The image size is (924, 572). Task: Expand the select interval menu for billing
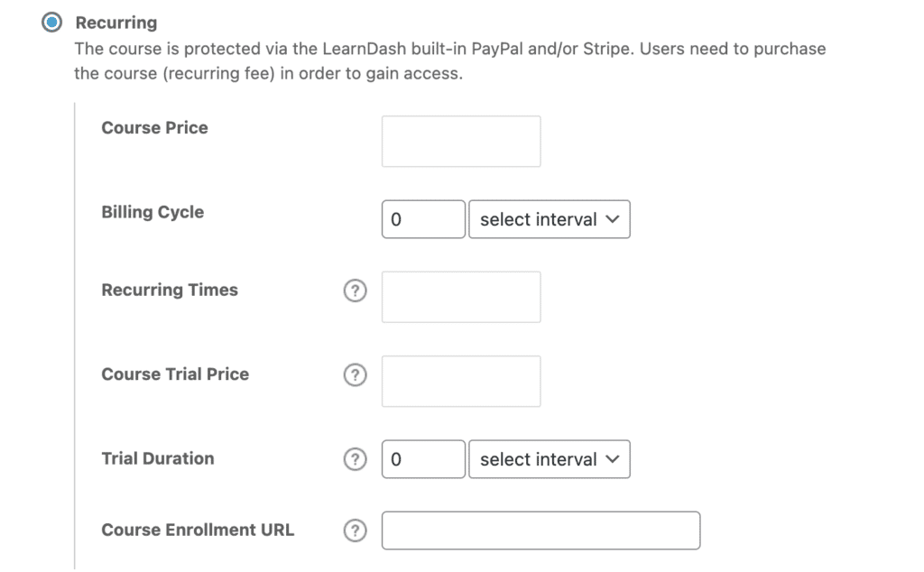coord(549,218)
